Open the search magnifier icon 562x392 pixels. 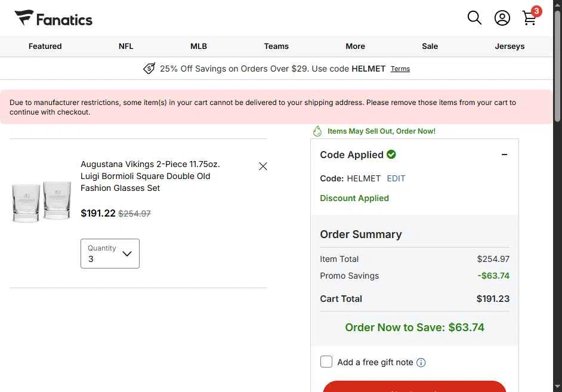tap(474, 17)
